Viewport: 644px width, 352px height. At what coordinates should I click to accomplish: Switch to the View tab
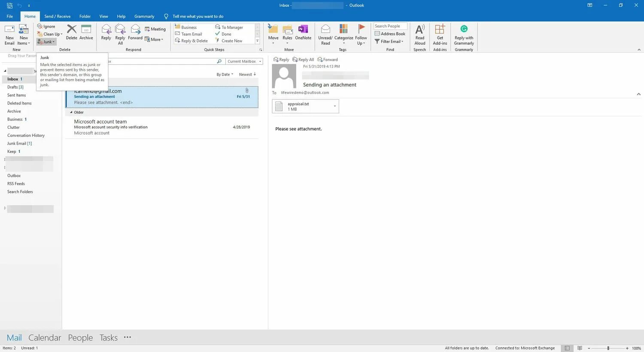104,16
